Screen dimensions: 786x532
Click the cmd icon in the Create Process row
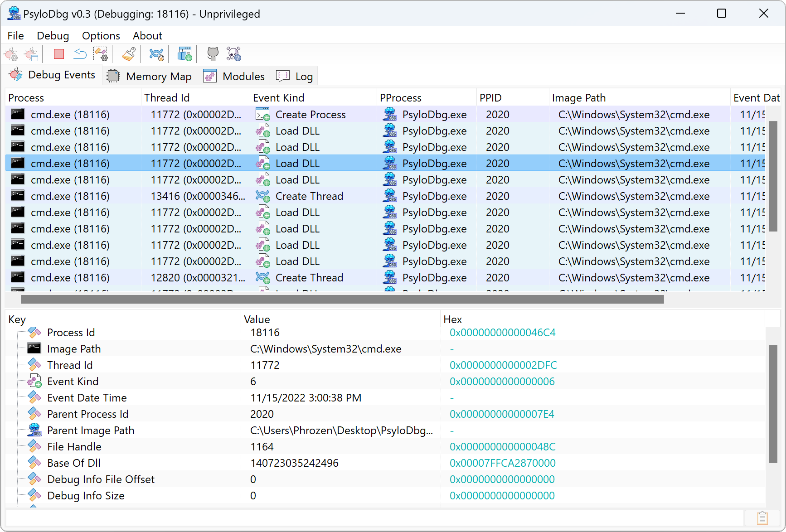pyautogui.click(x=18, y=114)
